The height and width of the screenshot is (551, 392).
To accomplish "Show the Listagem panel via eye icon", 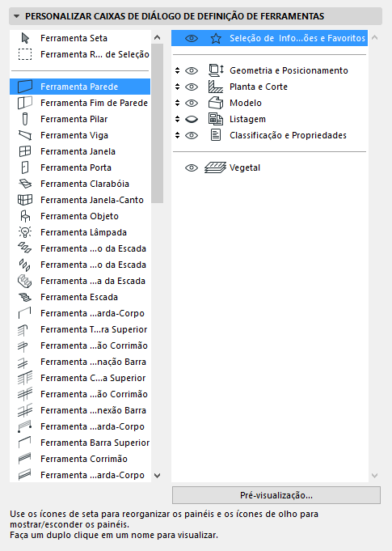I will (192, 119).
